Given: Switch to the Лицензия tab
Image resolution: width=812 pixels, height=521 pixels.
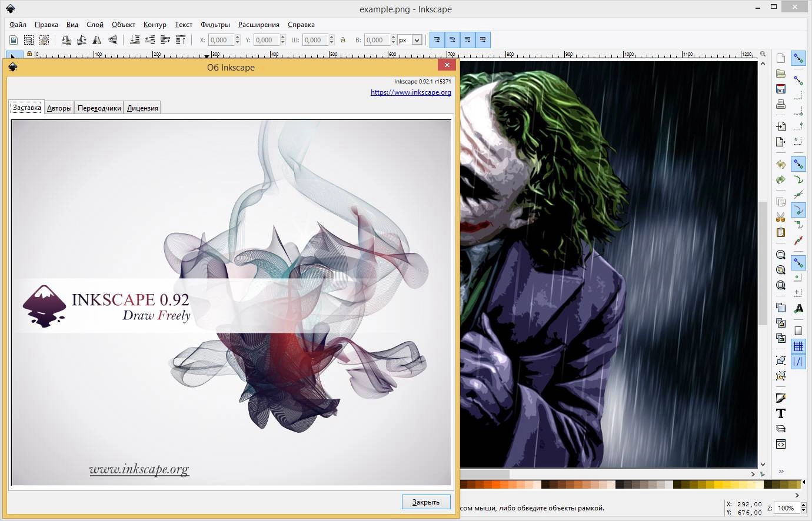Looking at the screenshot, I should 142,108.
